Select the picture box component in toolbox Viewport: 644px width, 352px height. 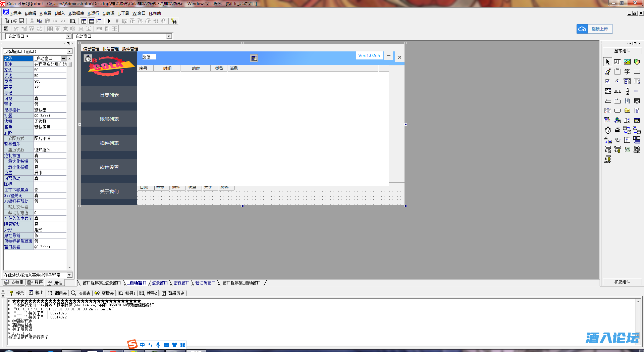click(627, 62)
